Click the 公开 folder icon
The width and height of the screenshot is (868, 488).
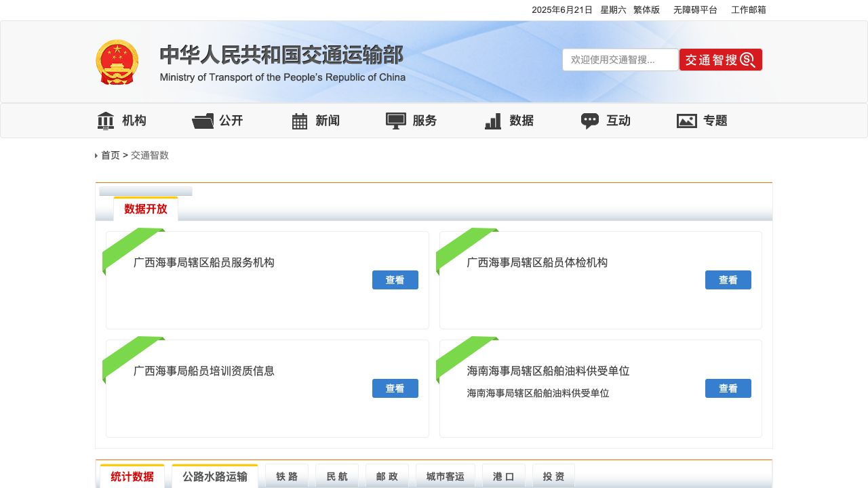[203, 121]
